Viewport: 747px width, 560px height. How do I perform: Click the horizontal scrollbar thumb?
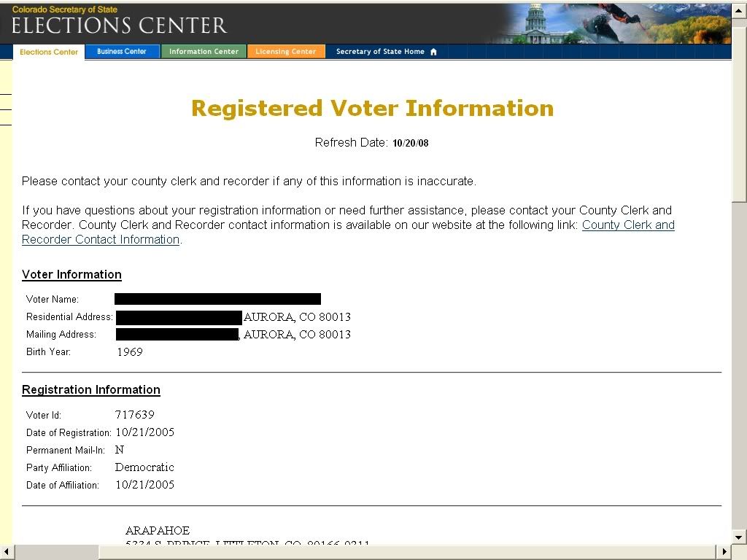56,552
